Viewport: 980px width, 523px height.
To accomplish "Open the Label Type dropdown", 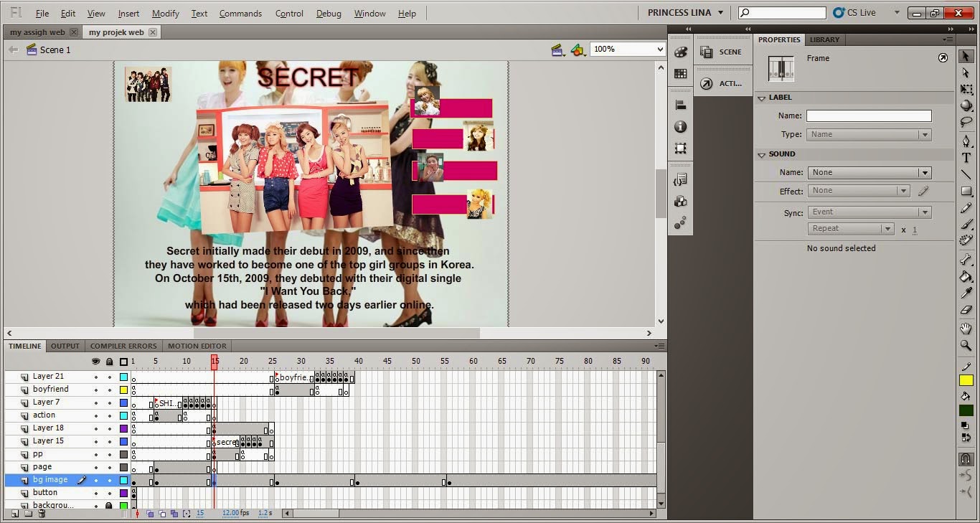I will (x=869, y=134).
